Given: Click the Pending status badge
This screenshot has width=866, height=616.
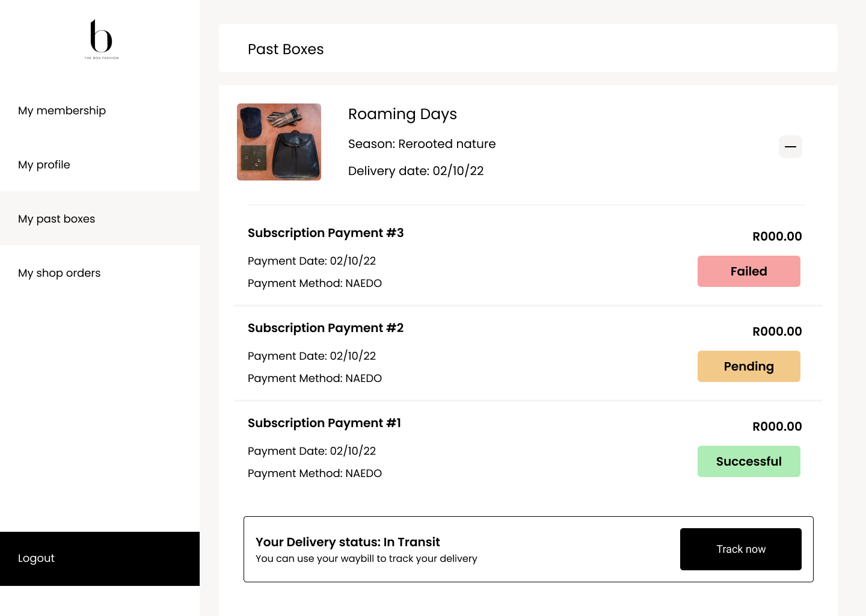Looking at the screenshot, I should pyautogui.click(x=749, y=366).
